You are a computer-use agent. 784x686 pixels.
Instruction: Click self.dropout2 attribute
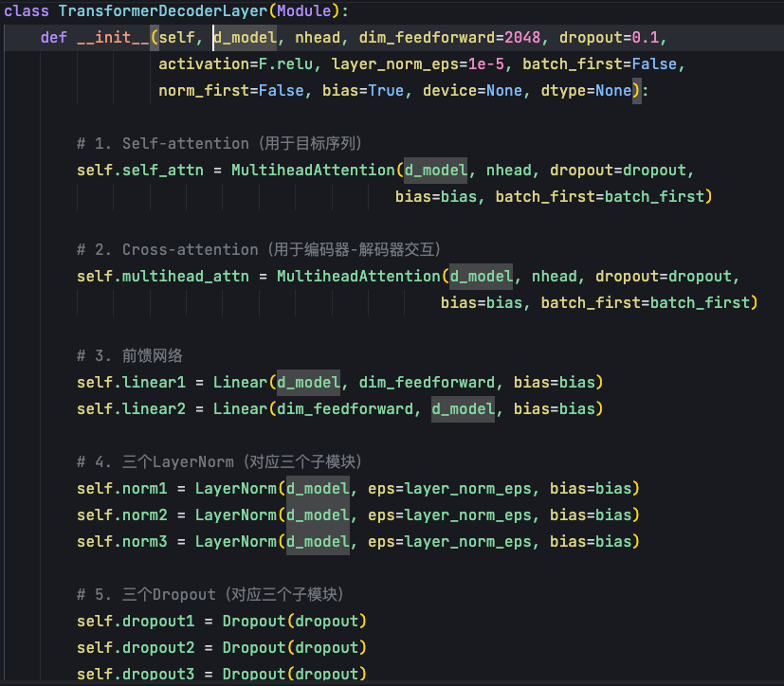136,647
